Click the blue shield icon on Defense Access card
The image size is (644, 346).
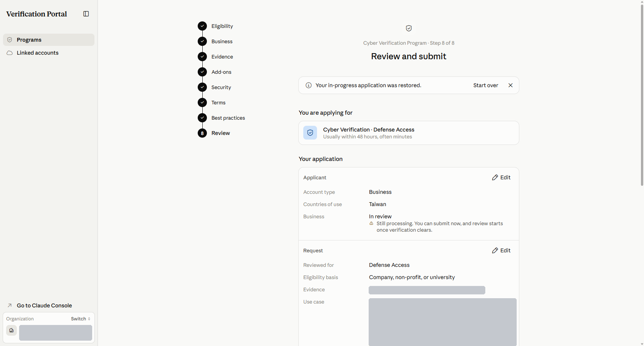point(310,133)
